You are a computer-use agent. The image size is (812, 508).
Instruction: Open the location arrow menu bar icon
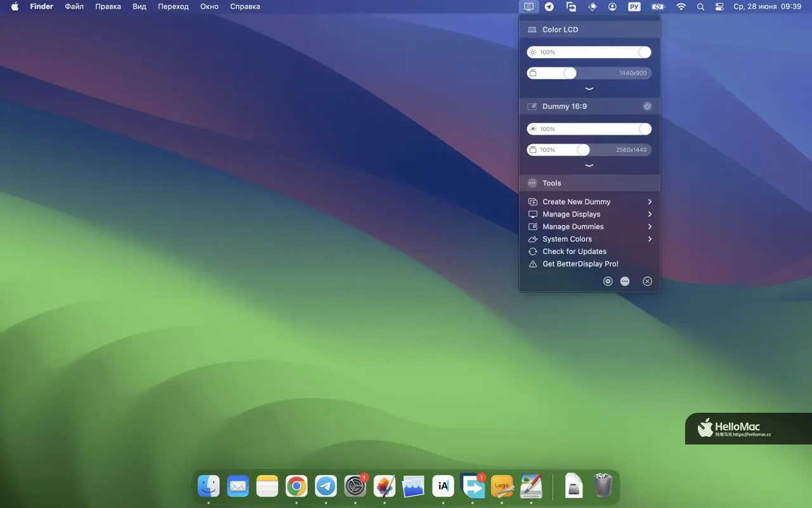pyautogui.click(x=549, y=7)
